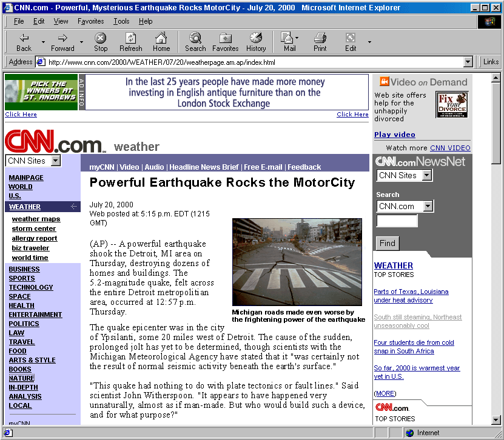Click the Feedback nav link

click(304, 167)
